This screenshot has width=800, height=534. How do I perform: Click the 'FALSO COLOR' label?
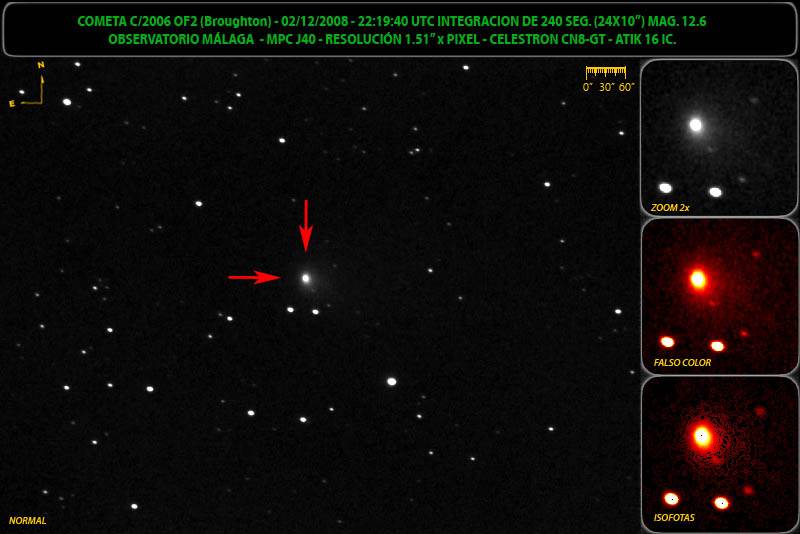click(682, 363)
